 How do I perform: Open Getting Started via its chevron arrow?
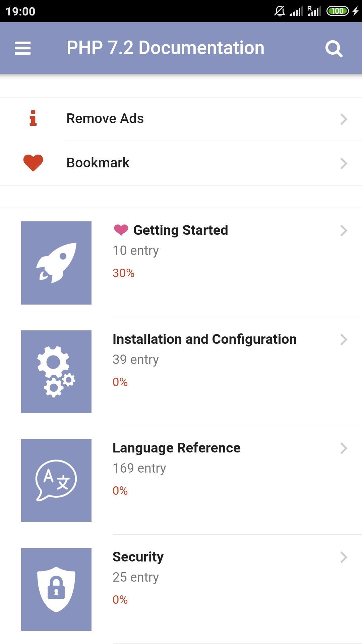(x=344, y=230)
